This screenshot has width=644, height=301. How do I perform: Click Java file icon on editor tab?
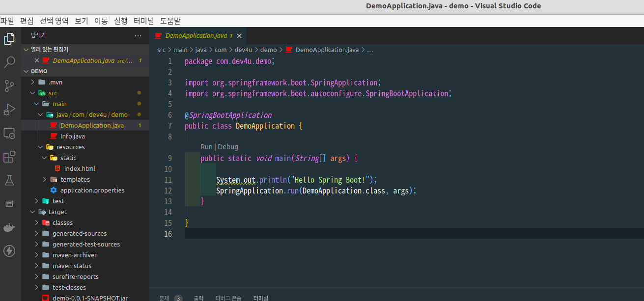[x=158, y=36]
